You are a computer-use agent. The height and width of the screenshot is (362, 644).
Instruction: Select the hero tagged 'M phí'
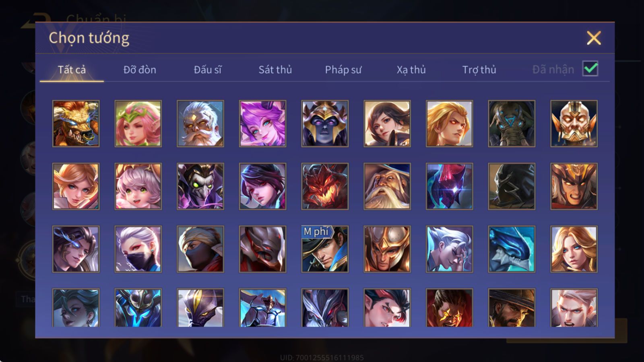(x=325, y=249)
